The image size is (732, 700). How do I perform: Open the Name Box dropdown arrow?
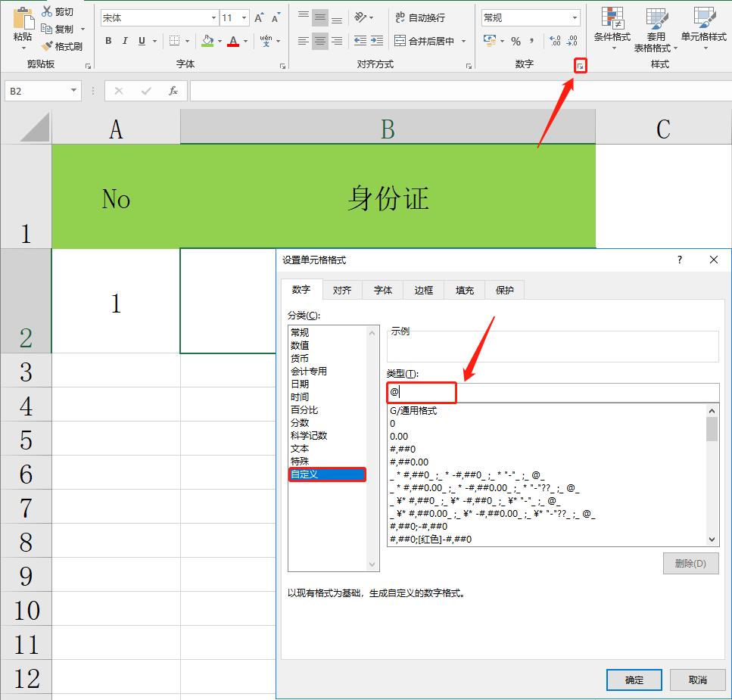tap(73, 91)
